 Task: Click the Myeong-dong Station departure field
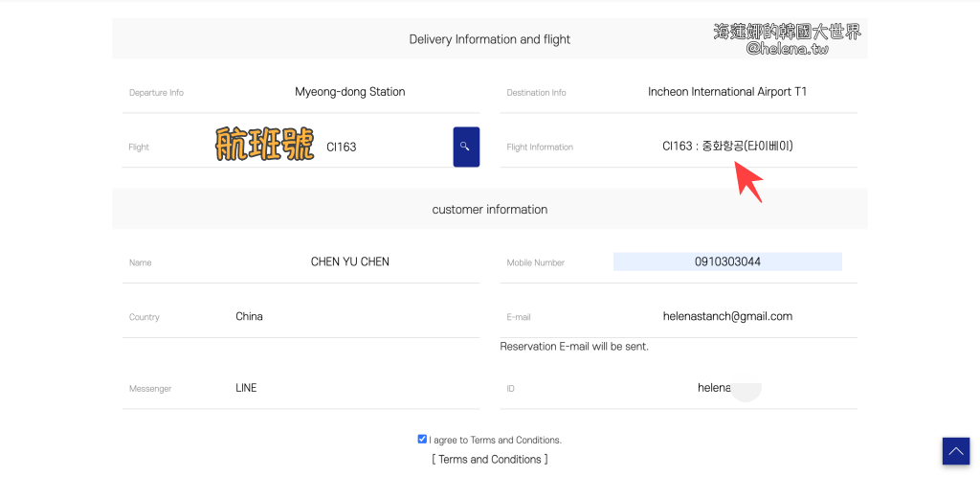click(350, 92)
